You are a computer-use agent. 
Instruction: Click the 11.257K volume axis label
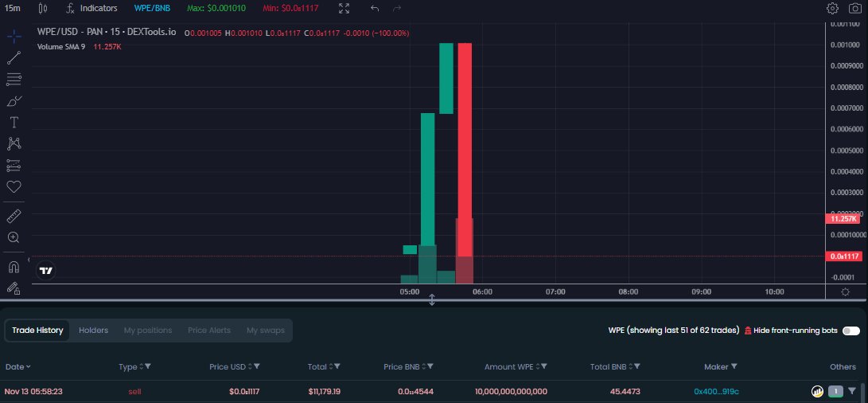pos(843,219)
